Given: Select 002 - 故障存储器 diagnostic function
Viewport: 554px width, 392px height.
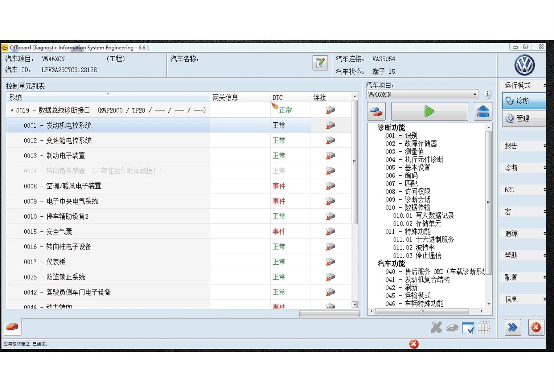Looking at the screenshot, I should (411, 143).
